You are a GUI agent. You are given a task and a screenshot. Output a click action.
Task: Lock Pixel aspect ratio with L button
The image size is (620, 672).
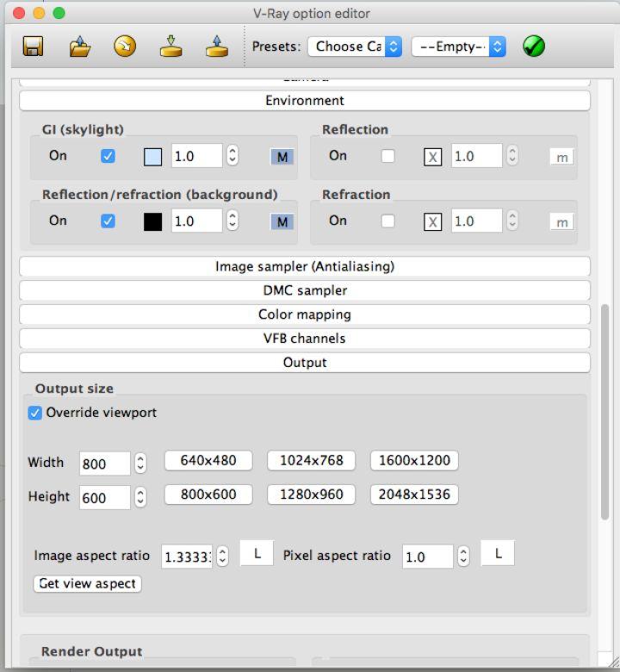pyautogui.click(x=498, y=553)
